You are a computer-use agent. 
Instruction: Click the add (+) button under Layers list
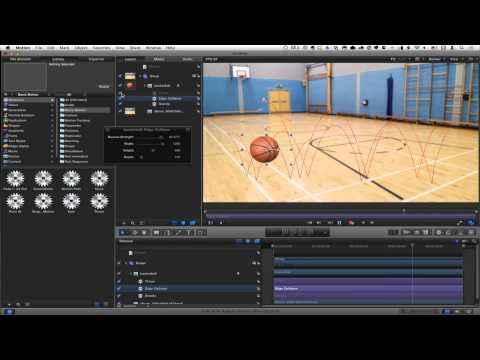[x=124, y=223]
